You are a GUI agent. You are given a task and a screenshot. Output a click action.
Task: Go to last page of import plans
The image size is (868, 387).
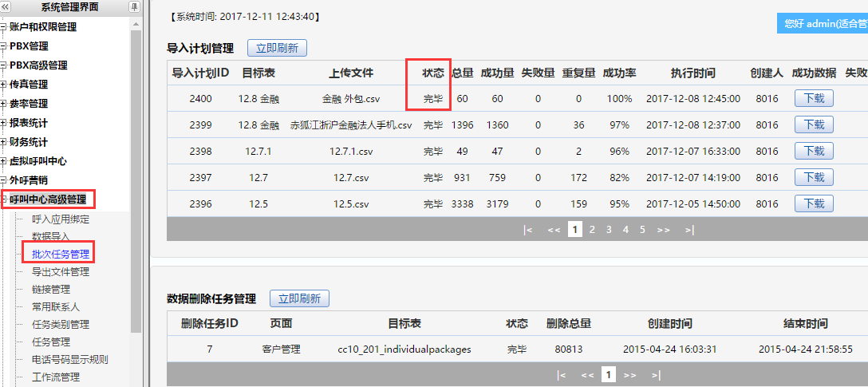click(689, 230)
